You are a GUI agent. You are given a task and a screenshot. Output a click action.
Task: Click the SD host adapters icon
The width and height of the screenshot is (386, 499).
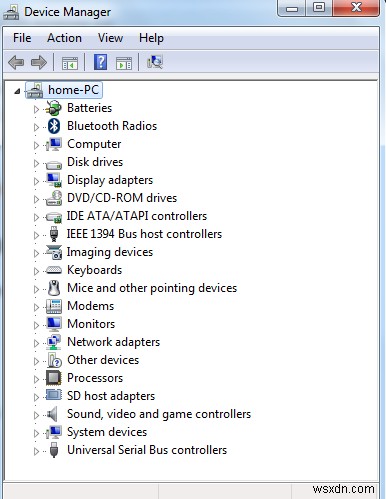(54, 395)
